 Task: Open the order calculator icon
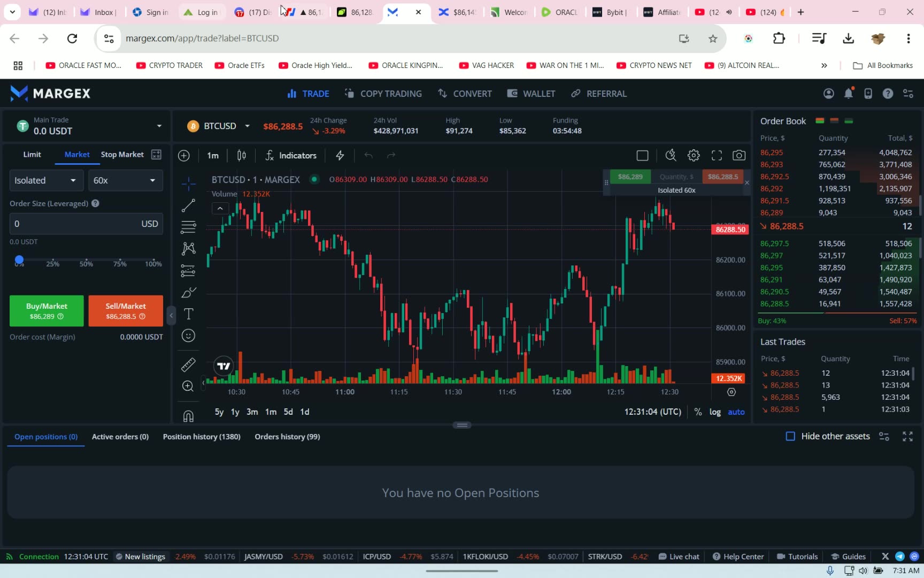click(156, 155)
